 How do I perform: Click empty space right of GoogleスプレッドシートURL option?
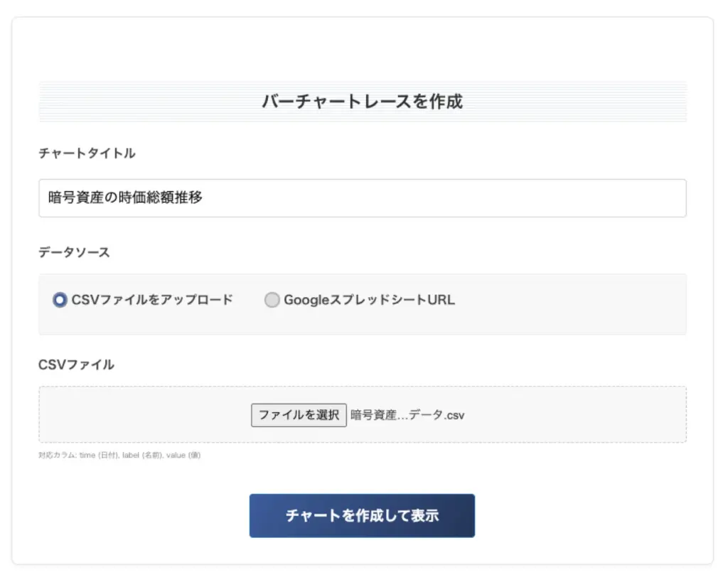[x=569, y=300]
